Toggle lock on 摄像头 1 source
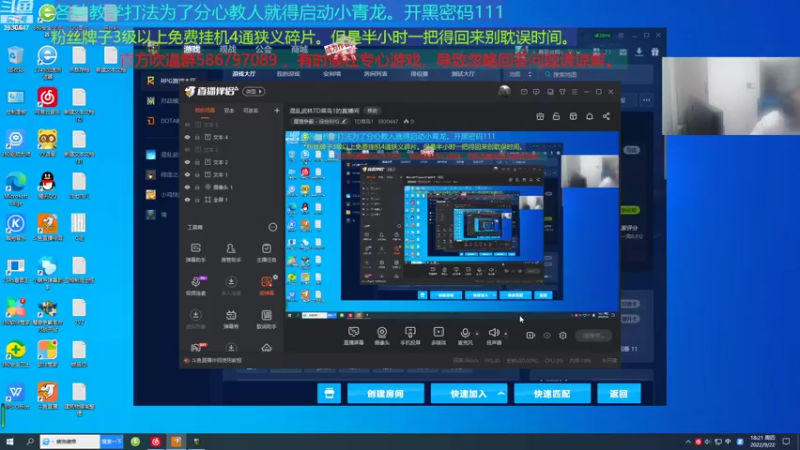 pyautogui.click(x=197, y=187)
